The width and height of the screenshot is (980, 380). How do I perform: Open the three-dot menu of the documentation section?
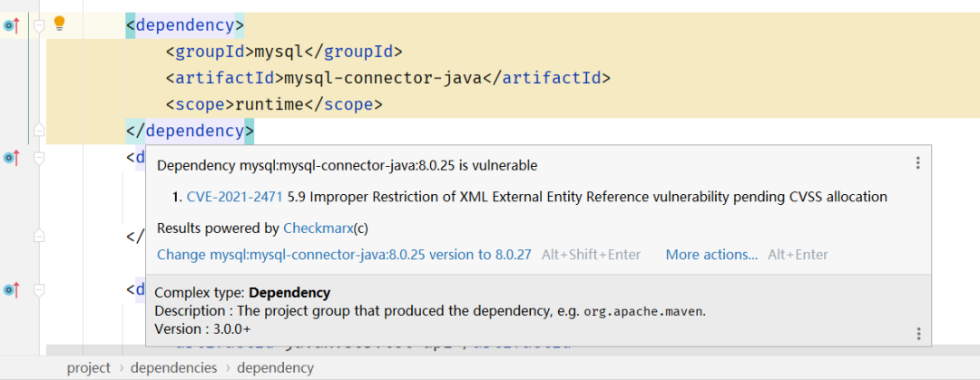[917, 333]
